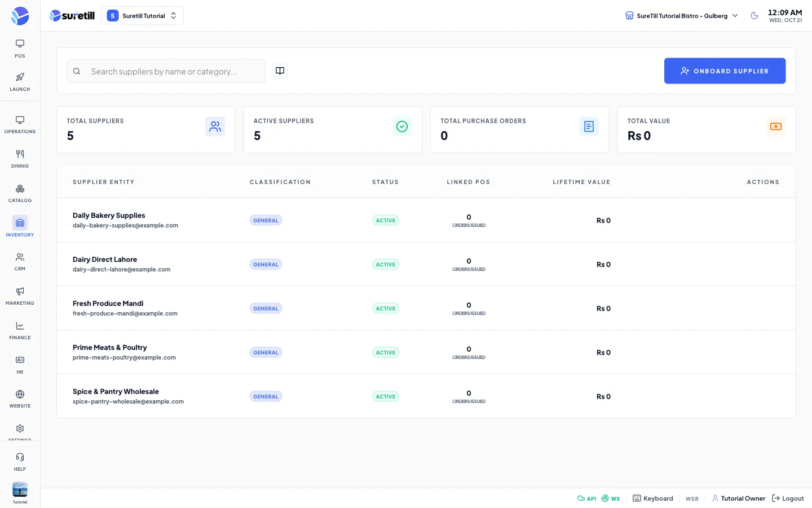Open the guide book icon beside search
Image resolution: width=812 pixels, height=508 pixels.
[280, 71]
